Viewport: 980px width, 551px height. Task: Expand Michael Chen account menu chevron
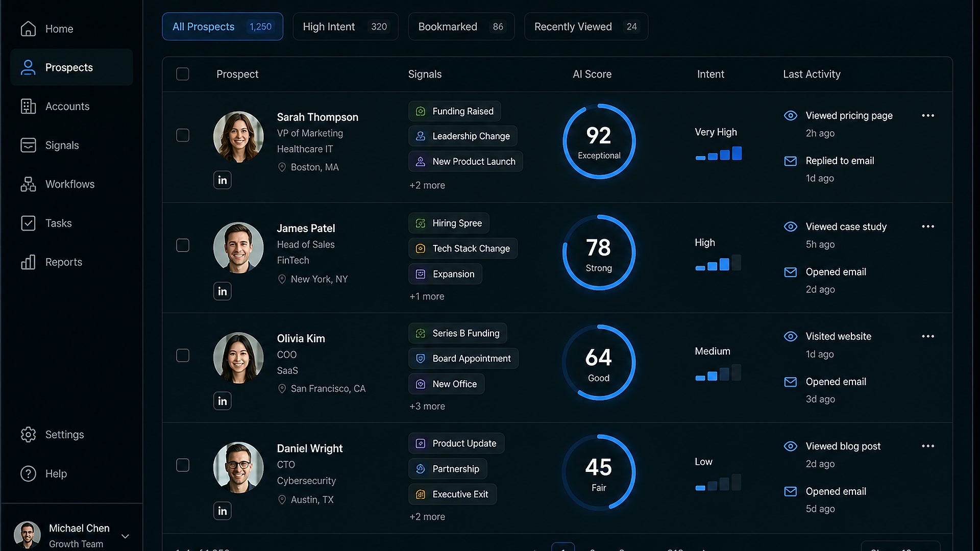[125, 536]
